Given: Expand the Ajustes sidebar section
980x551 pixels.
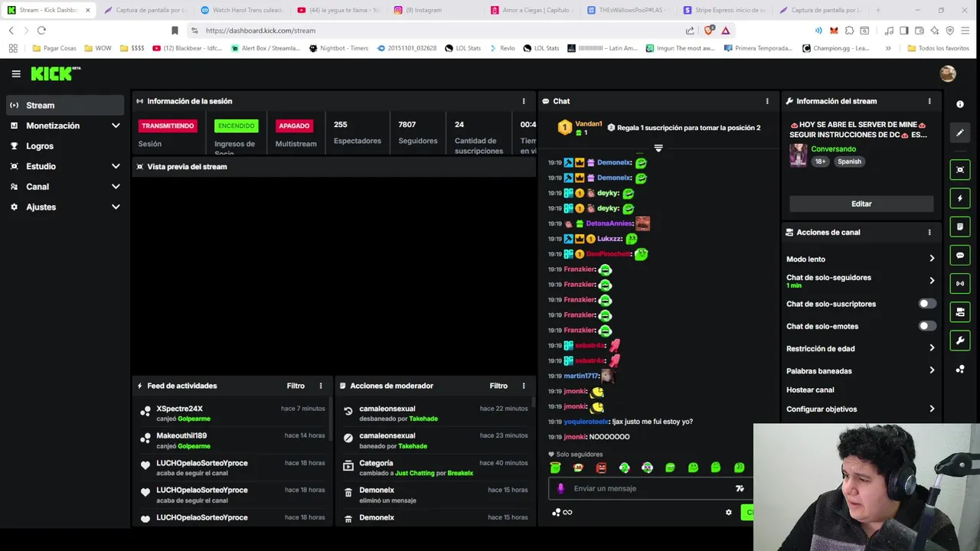Looking at the screenshot, I should 116,207.
